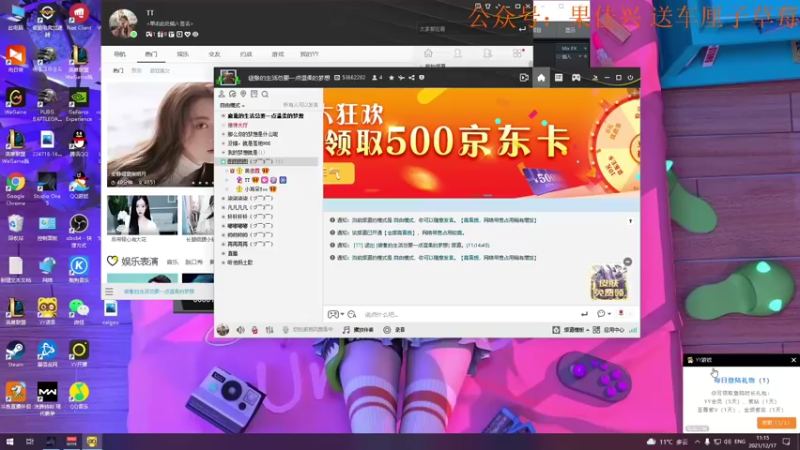Screen dimensions: 800x450
Task: Send a flower with the flower icon
Action: tap(621, 313)
